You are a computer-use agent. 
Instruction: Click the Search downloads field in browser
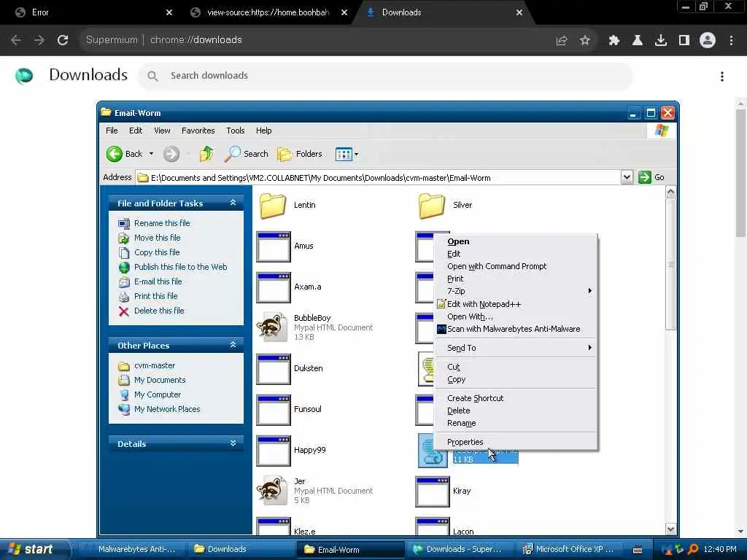(385, 76)
